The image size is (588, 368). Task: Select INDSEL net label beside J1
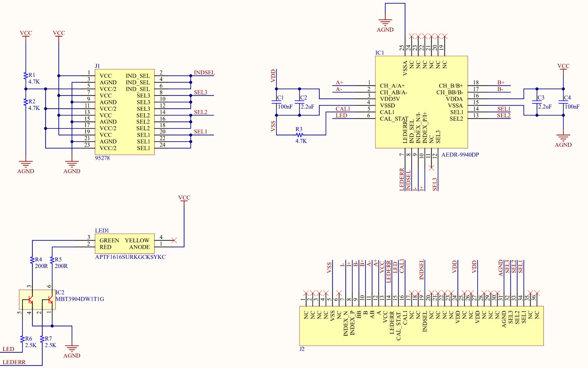204,73
